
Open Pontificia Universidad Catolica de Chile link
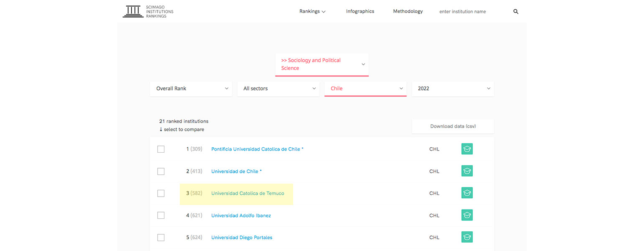tap(258, 149)
